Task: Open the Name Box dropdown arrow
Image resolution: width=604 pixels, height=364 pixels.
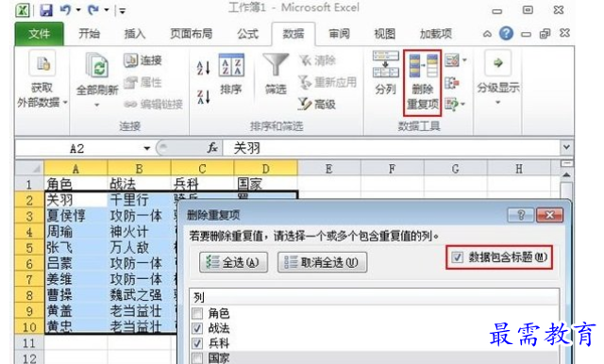Action: (x=147, y=148)
